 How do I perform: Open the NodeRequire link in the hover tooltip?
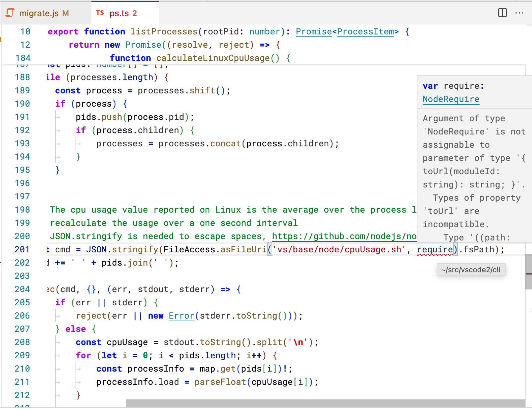pos(451,99)
